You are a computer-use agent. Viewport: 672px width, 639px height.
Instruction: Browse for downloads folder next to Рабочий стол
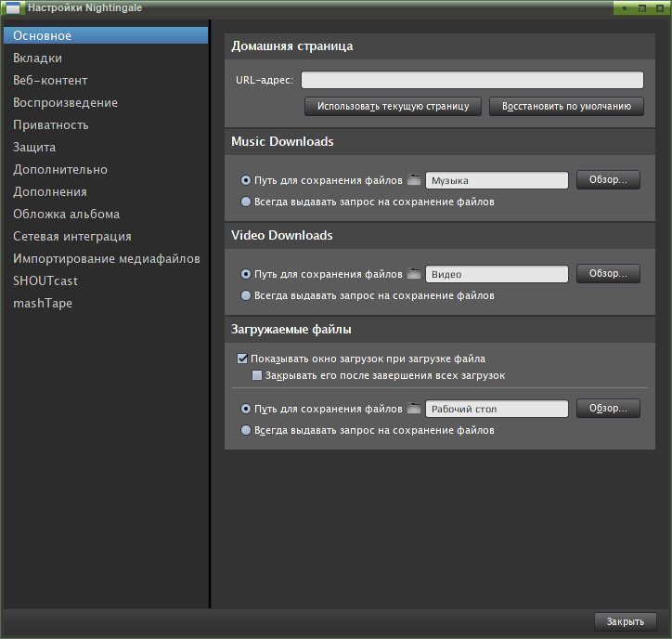(608, 408)
